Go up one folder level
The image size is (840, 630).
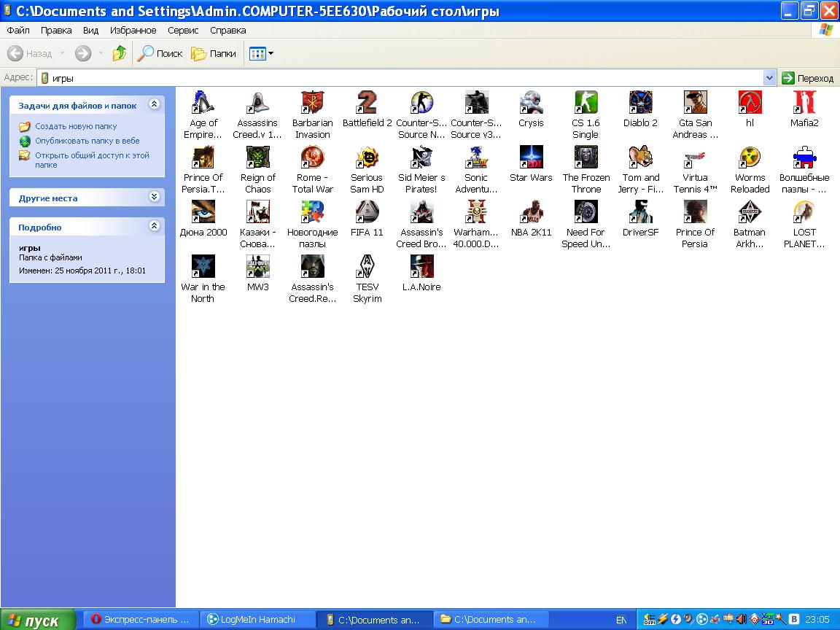120,53
